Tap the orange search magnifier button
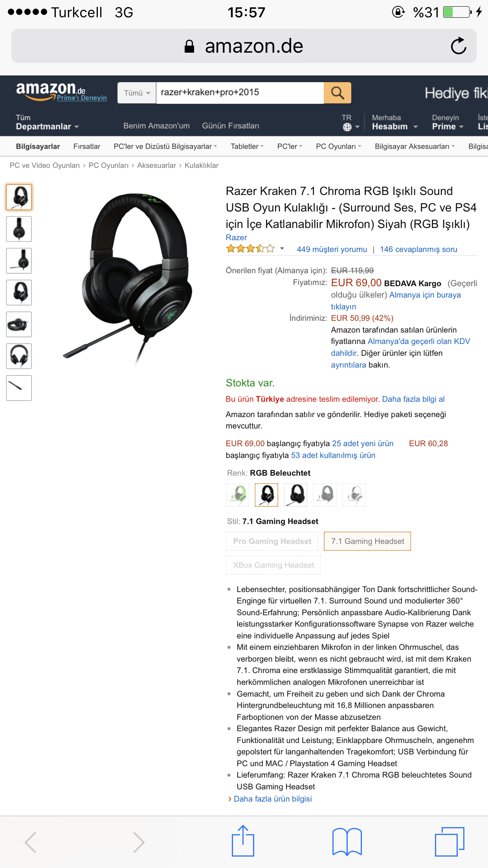The width and height of the screenshot is (488, 868). (337, 93)
